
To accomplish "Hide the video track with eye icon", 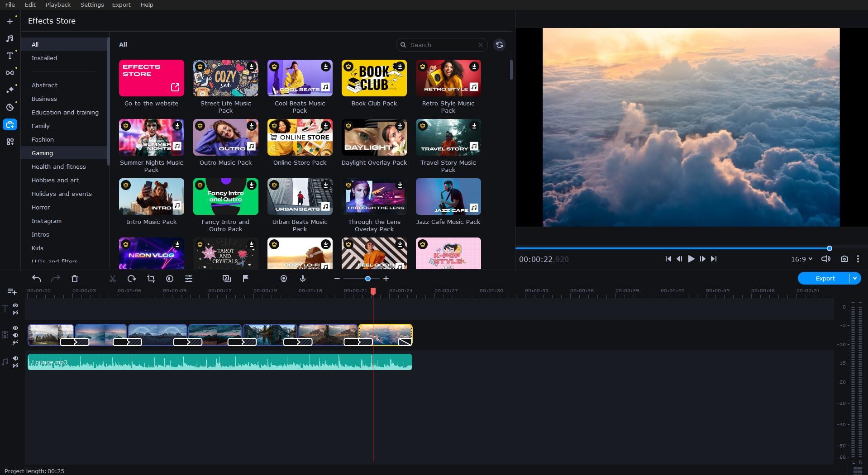I will pyautogui.click(x=15, y=328).
